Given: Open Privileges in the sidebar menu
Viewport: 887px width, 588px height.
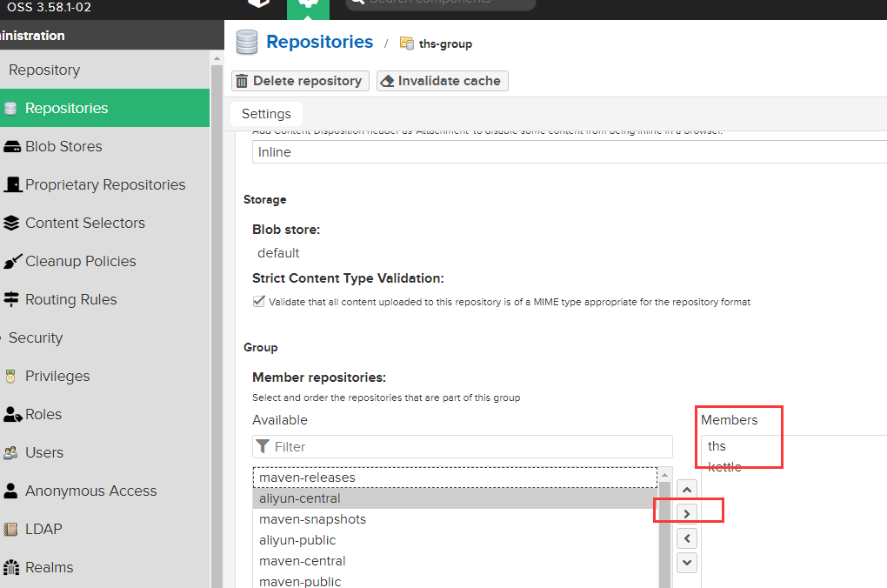Looking at the screenshot, I should pyautogui.click(x=57, y=376).
